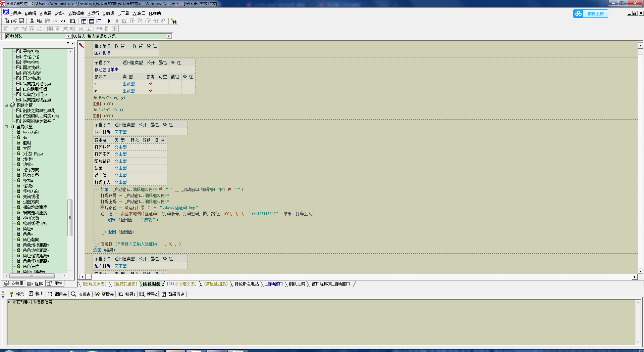
Task: Open the 剪辑历史 output tab
Action: click(x=173, y=294)
